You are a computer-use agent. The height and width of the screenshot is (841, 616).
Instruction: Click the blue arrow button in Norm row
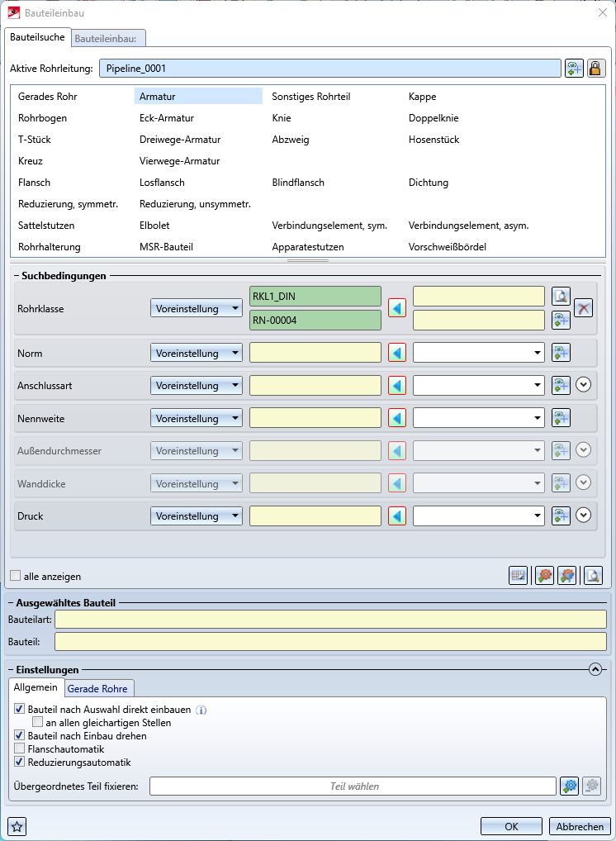pyautogui.click(x=397, y=354)
